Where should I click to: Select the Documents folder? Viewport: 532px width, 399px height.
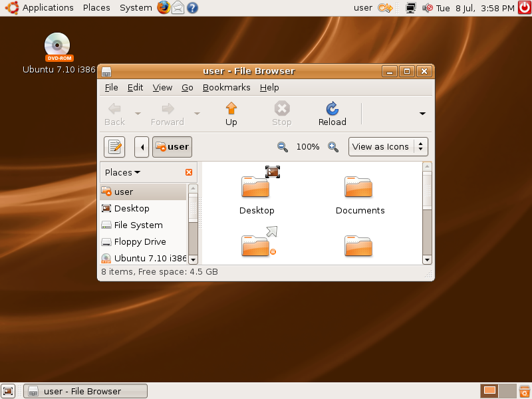coord(360,195)
